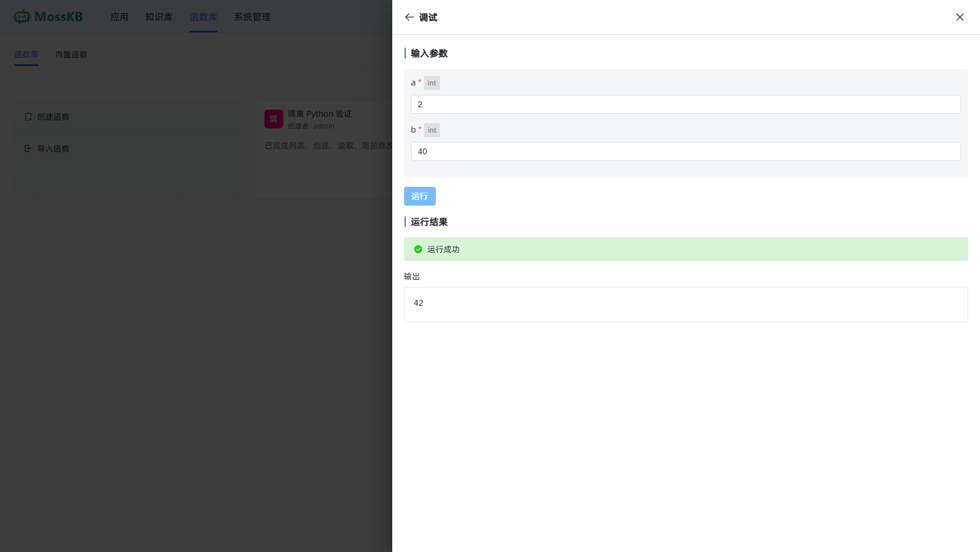Switch to the 内置函数 tab
This screenshot has width=980, height=552.
click(x=71, y=54)
